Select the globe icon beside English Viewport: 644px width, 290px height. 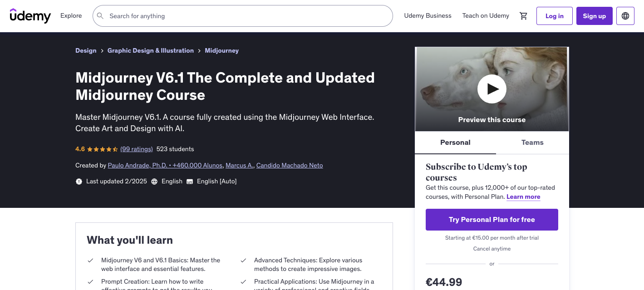pyautogui.click(x=155, y=181)
